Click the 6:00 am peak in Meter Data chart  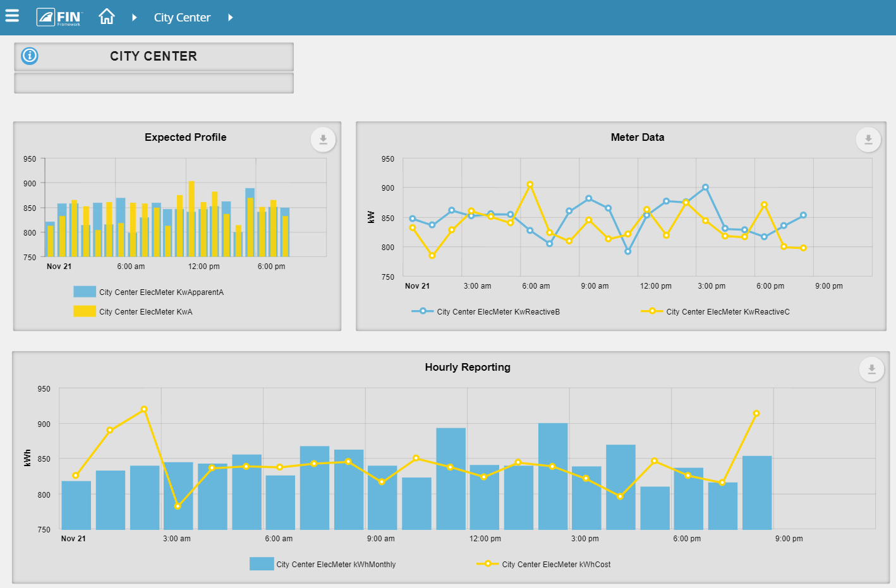coord(529,184)
